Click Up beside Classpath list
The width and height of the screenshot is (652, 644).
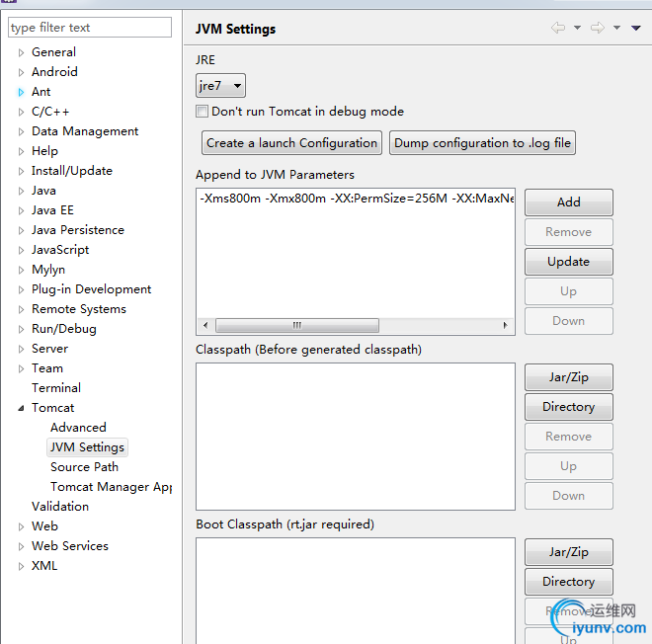pos(568,466)
